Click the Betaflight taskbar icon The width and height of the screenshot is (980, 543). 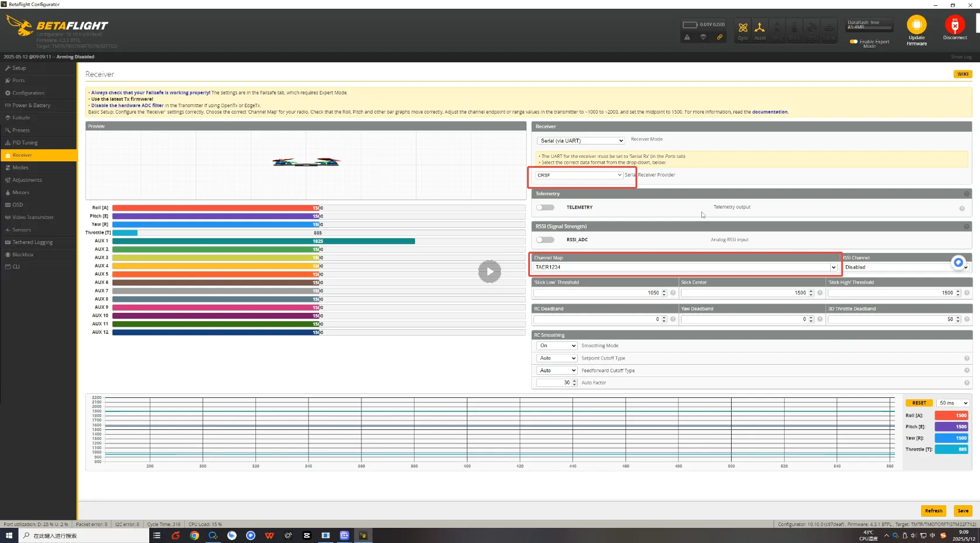363,535
